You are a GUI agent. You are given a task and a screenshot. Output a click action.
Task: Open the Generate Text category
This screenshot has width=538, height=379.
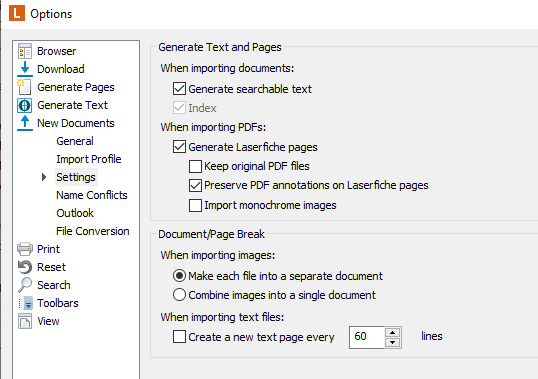(72, 105)
